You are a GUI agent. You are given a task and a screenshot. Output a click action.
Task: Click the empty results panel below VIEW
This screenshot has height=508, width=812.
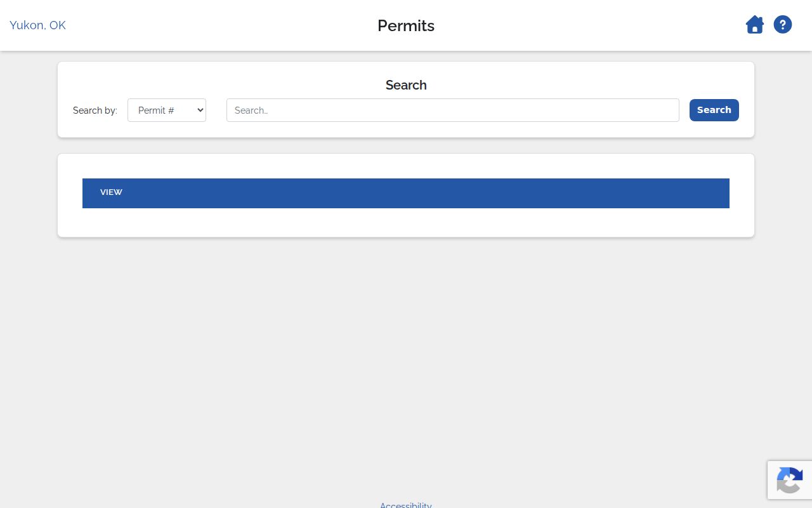click(x=406, y=222)
